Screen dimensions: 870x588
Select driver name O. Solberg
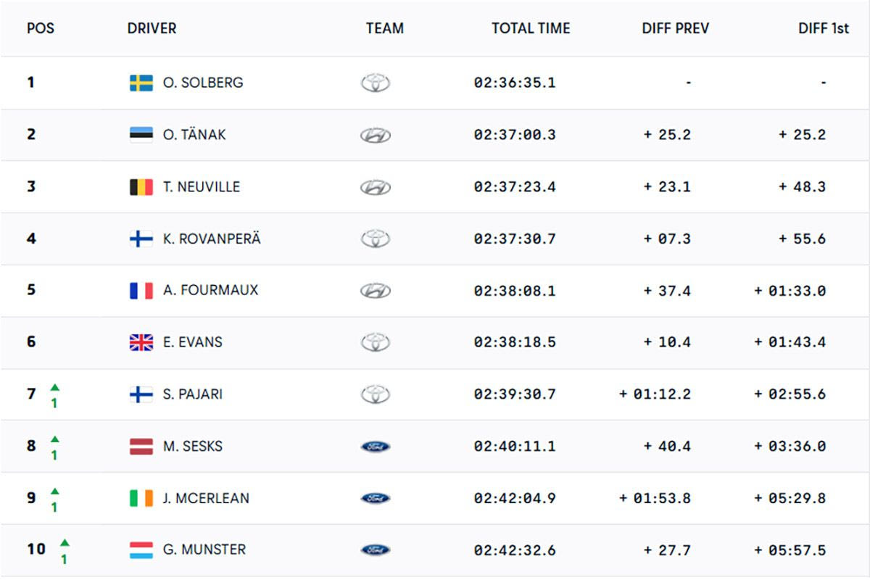click(x=203, y=83)
